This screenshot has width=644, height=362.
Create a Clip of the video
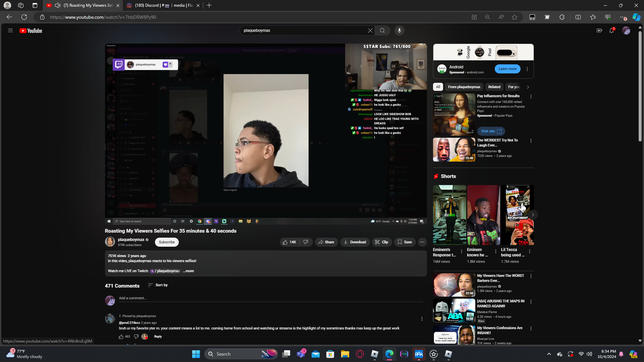tap(382, 242)
